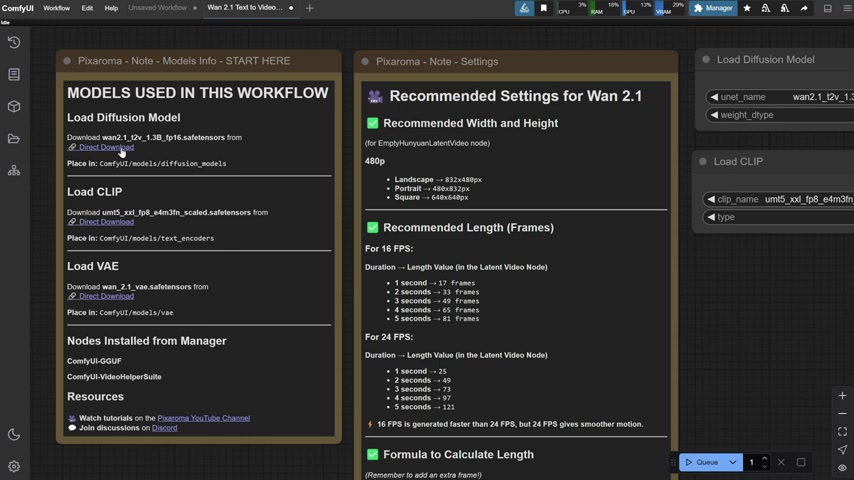Click the ComfyUI/models/diffusion_models path text
Screen dimensions: 854x480
tap(163, 163)
